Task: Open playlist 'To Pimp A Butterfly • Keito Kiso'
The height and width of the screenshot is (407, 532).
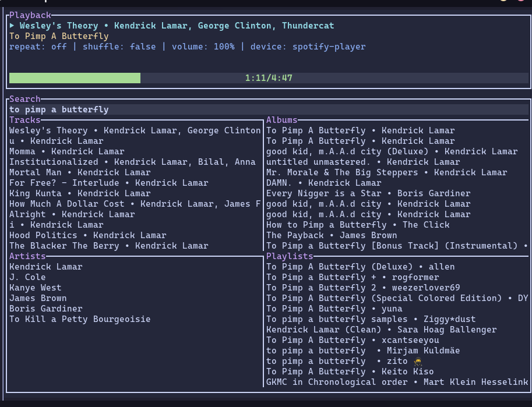Action: 350,372
